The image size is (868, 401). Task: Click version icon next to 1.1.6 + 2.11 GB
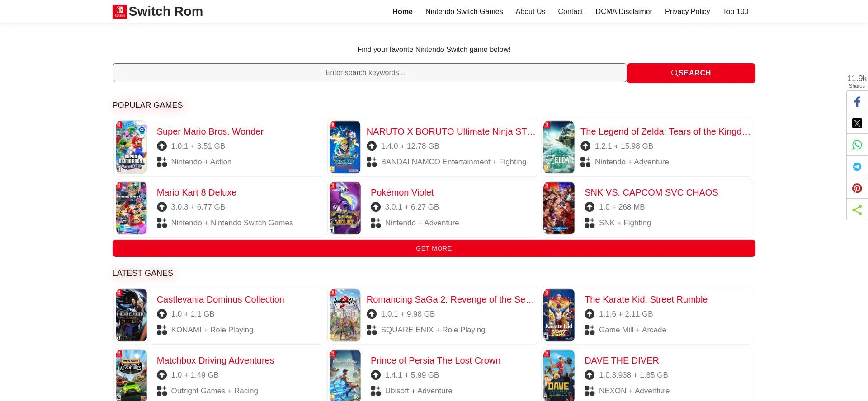coord(590,314)
